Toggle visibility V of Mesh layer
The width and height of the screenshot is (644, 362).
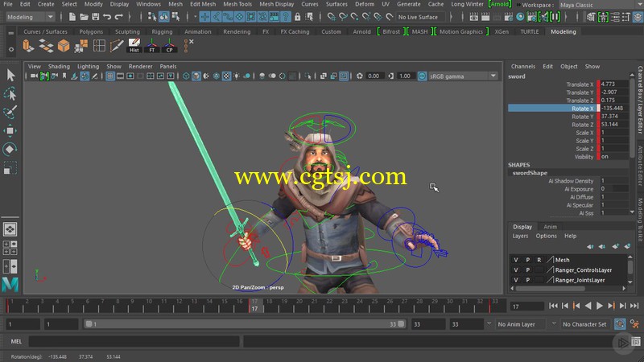click(516, 260)
